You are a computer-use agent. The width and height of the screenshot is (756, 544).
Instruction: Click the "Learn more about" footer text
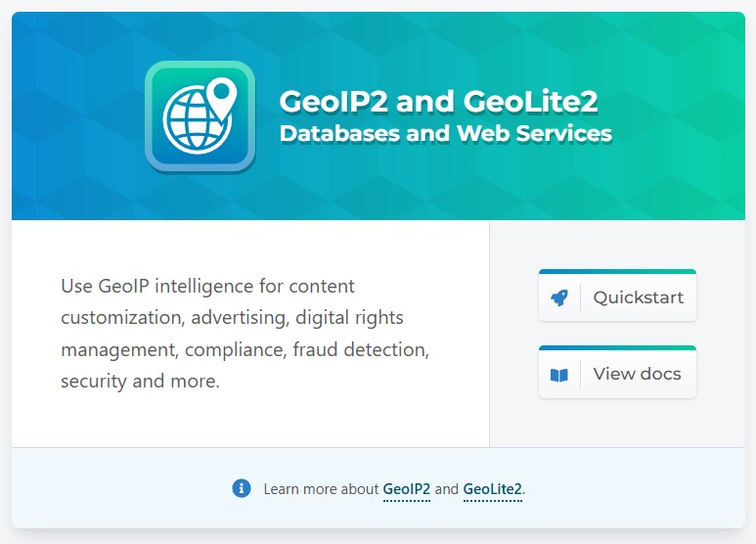[321, 488]
